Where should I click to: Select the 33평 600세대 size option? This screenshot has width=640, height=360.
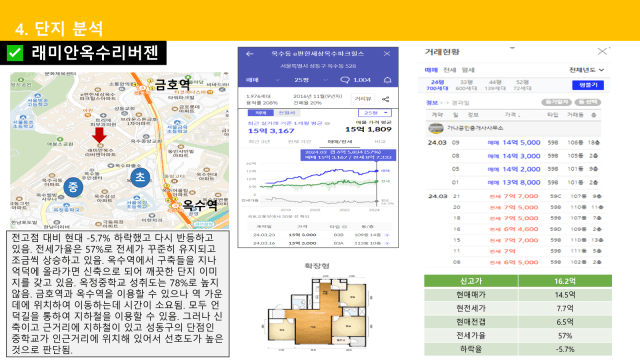coord(466,85)
